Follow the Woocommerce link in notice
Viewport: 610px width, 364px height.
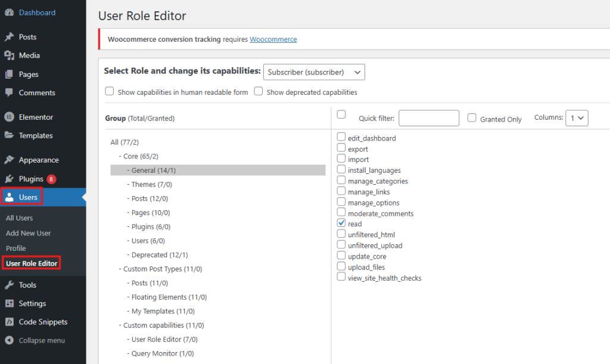pos(273,39)
